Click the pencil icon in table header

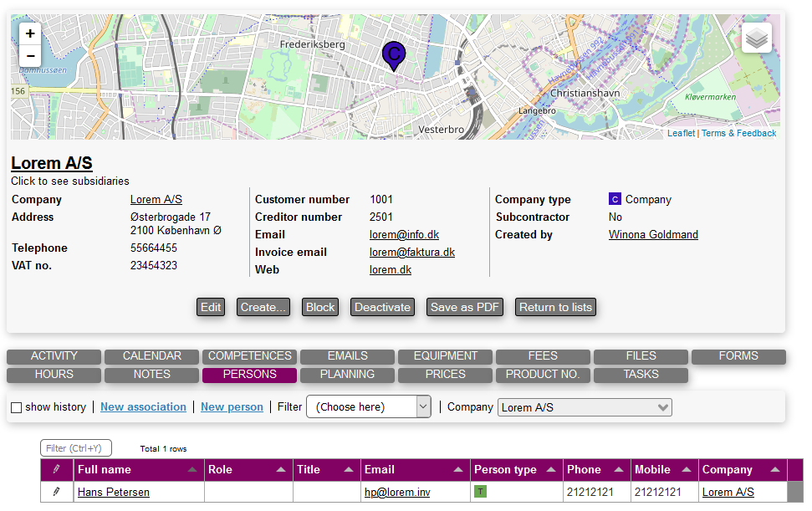(x=57, y=470)
